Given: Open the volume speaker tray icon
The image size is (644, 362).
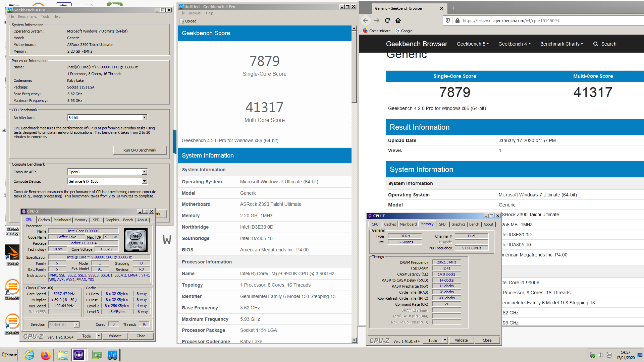Looking at the screenshot, I should coord(601,355).
